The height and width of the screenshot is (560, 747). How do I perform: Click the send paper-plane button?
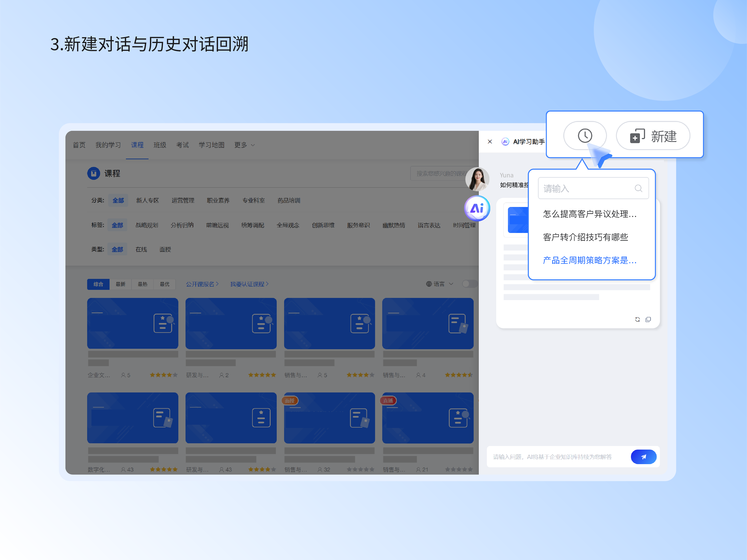pos(643,457)
